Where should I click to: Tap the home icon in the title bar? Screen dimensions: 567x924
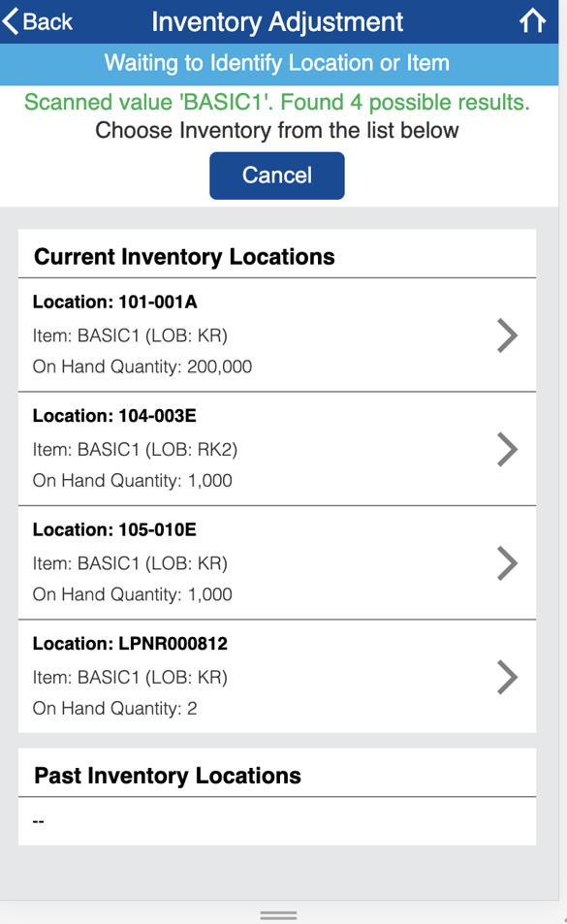coord(534,20)
